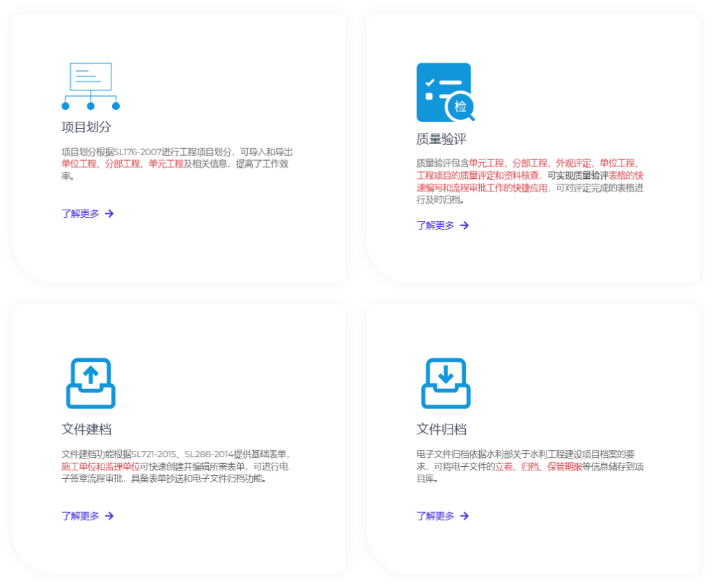Click the arrow icon in 文件归档 card
This screenshot has height=588, width=713.
coord(464,516)
